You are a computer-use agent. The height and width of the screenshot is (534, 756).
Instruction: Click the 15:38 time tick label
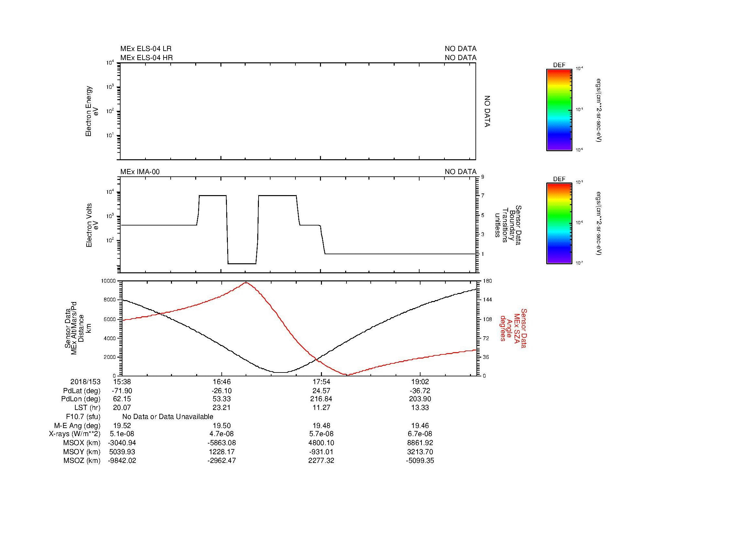point(122,382)
